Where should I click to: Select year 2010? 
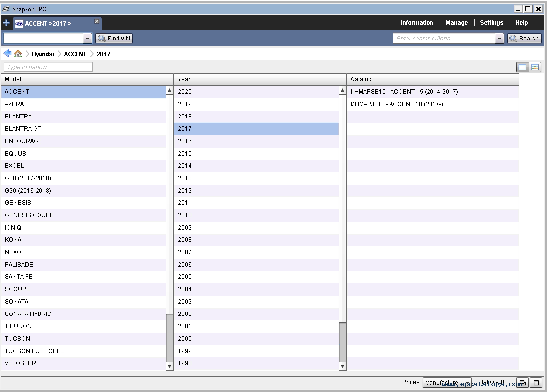[x=256, y=215]
